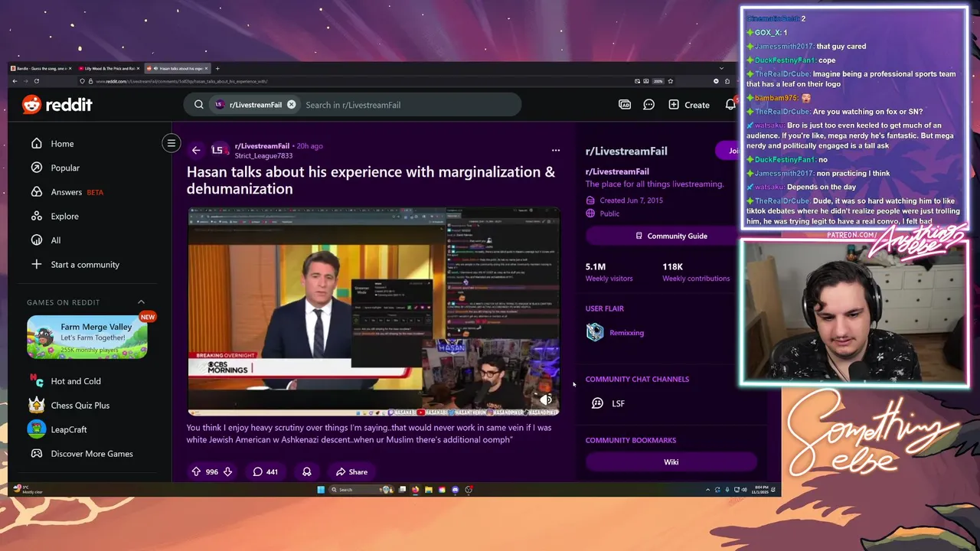Open the r/LivestreamFail link above the post
This screenshot has height=551, width=980.
[x=262, y=145]
